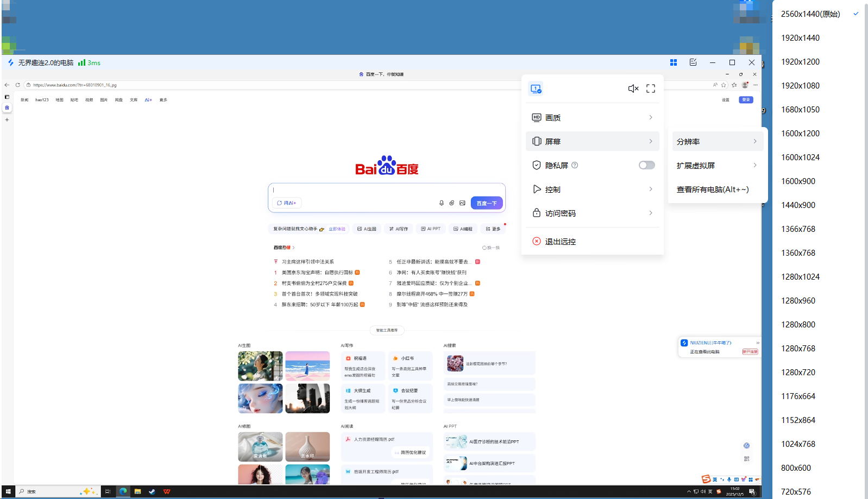Click 换一换 to refresh hot searches
The image size is (868, 499).
pyautogui.click(x=491, y=248)
